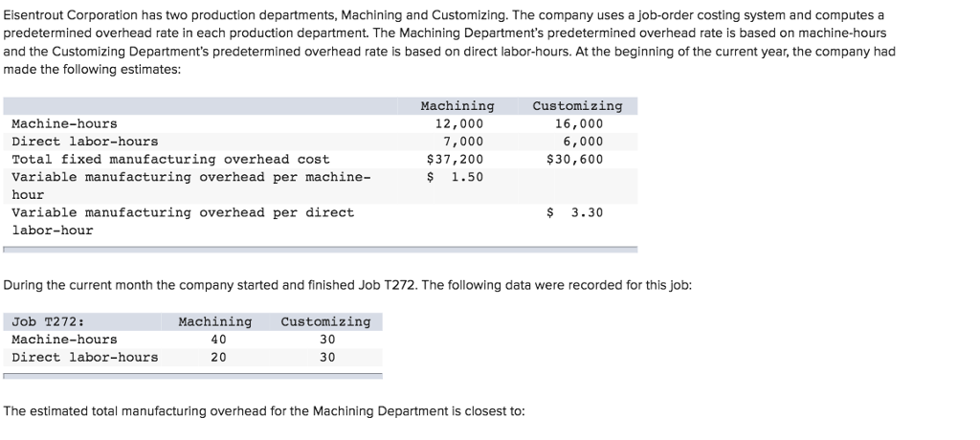The height and width of the screenshot is (440, 980).
Task: Click the estimated total manufacturing overhead question text
Action: click(264, 411)
